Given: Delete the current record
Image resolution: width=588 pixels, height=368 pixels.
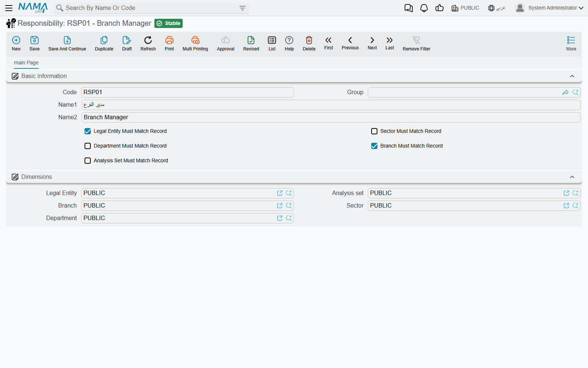Looking at the screenshot, I should 309,43.
